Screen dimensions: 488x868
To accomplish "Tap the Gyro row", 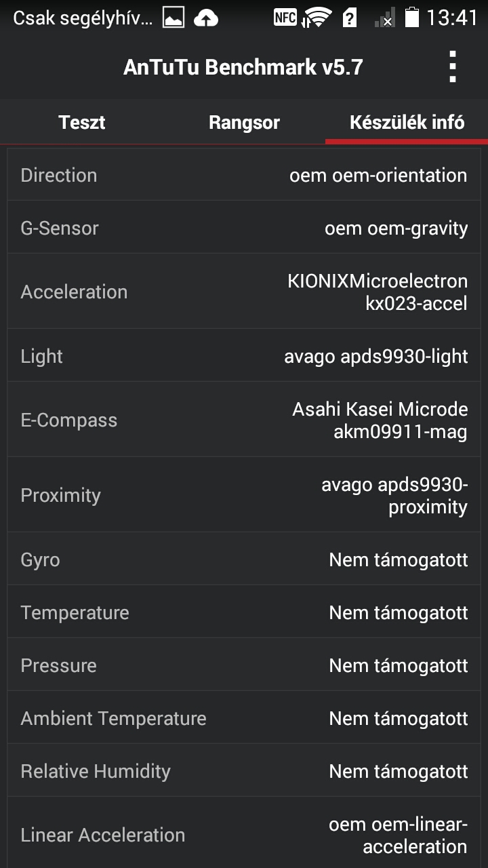I will click(244, 559).
